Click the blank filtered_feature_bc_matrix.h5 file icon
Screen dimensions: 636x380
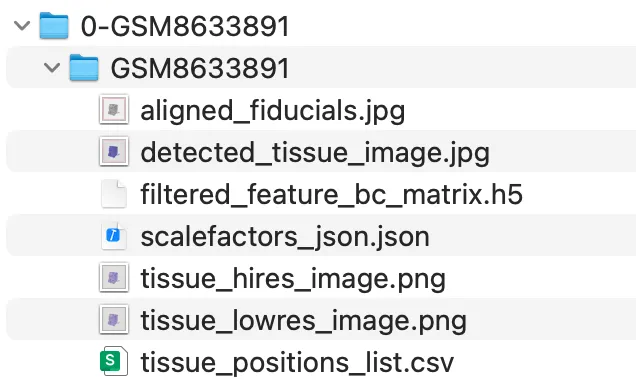[114, 194]
